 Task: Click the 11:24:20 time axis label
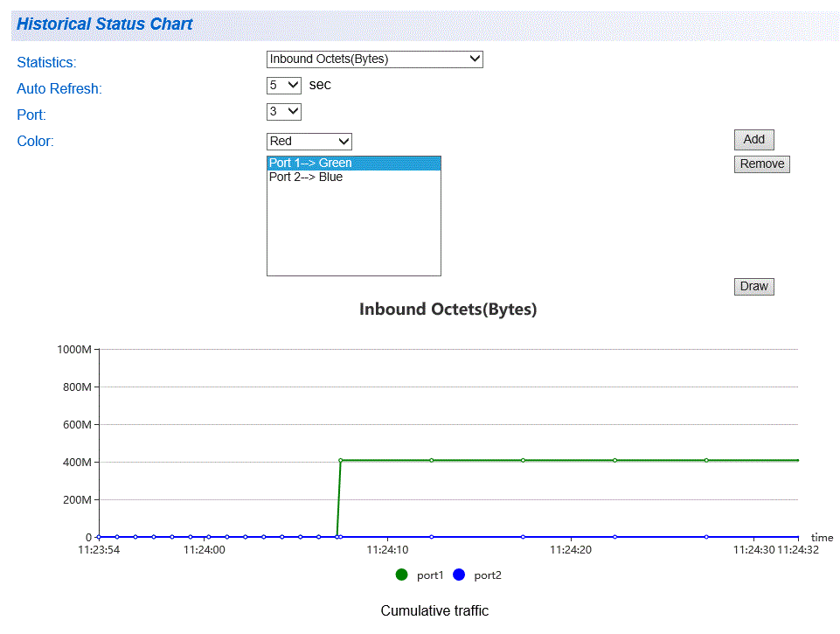[x=571, y=550]
